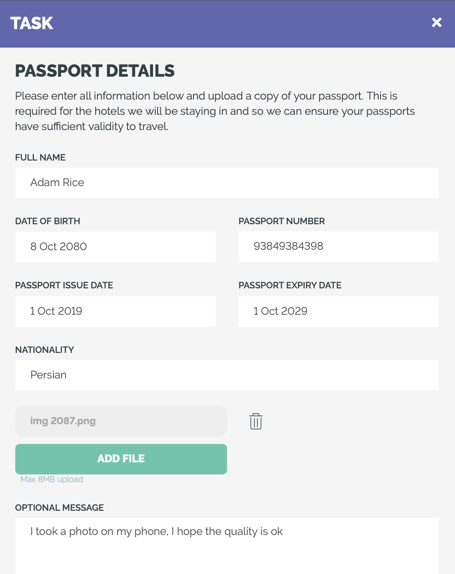The image size is (455, 574).
Task: Click the Passport Expiry Date label
Action: point(290,285)
